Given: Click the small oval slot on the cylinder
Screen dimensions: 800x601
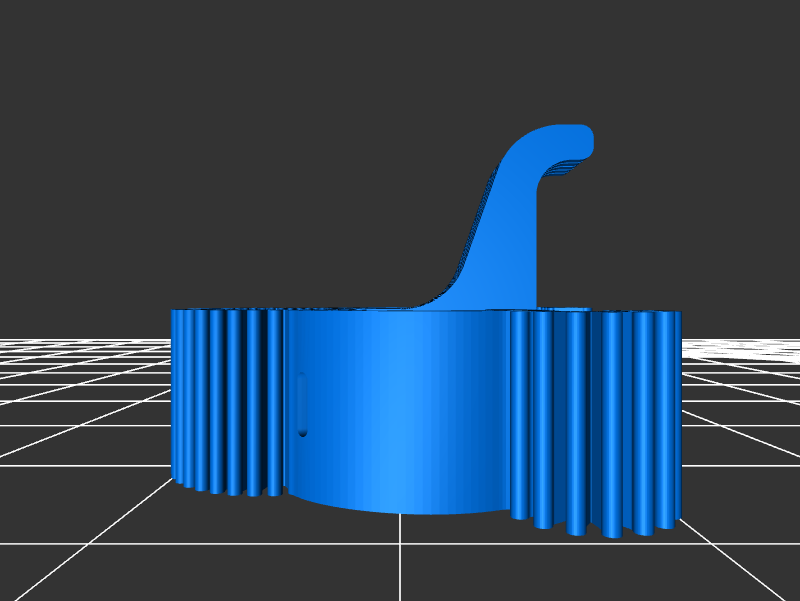Looking at the screenshot, I should pyautogui.click(x=302, y=404).
